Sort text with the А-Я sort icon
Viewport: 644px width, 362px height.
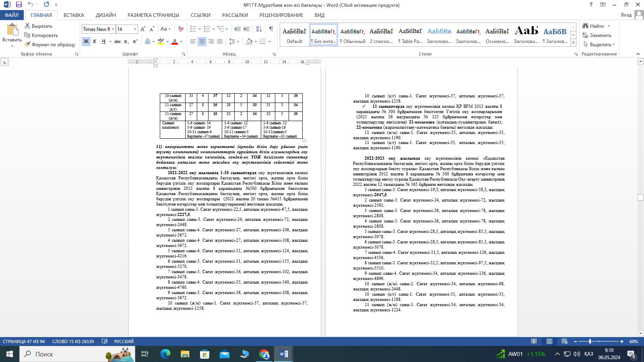coord(259,29)
